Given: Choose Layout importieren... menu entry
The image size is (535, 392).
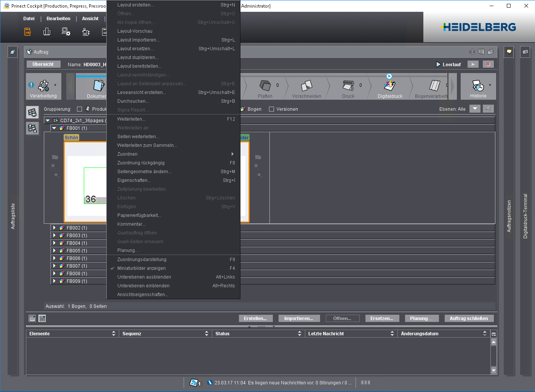Looking at the screenshot, I should click(173, 40).
